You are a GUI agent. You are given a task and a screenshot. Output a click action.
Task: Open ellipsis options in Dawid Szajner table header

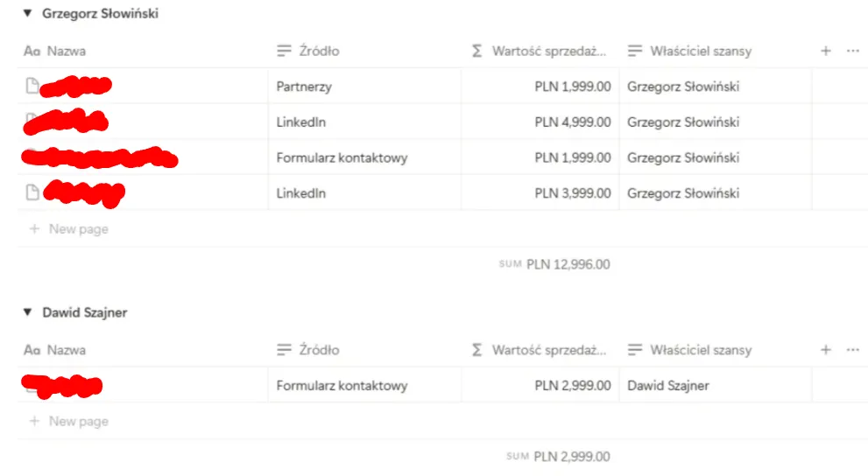coord(853,350)
